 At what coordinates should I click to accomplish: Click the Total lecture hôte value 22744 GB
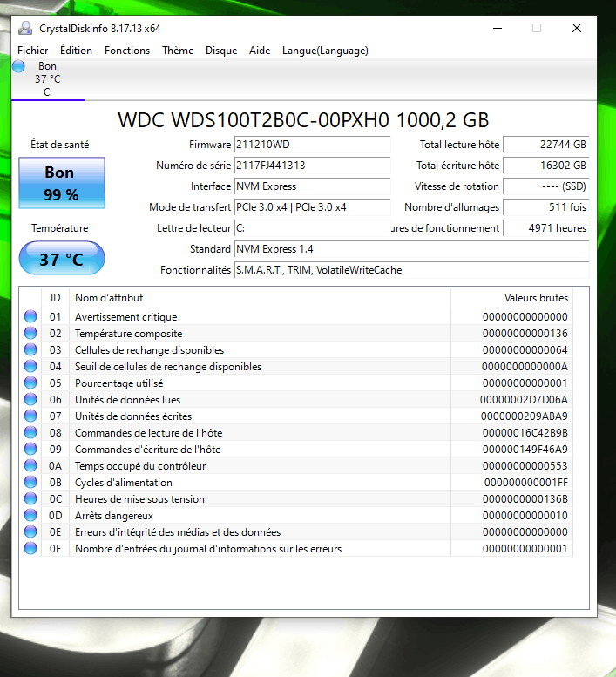[546, 145]
